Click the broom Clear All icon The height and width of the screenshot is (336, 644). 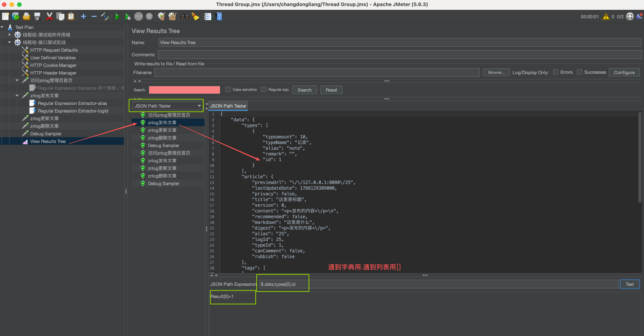click(172, 17)
